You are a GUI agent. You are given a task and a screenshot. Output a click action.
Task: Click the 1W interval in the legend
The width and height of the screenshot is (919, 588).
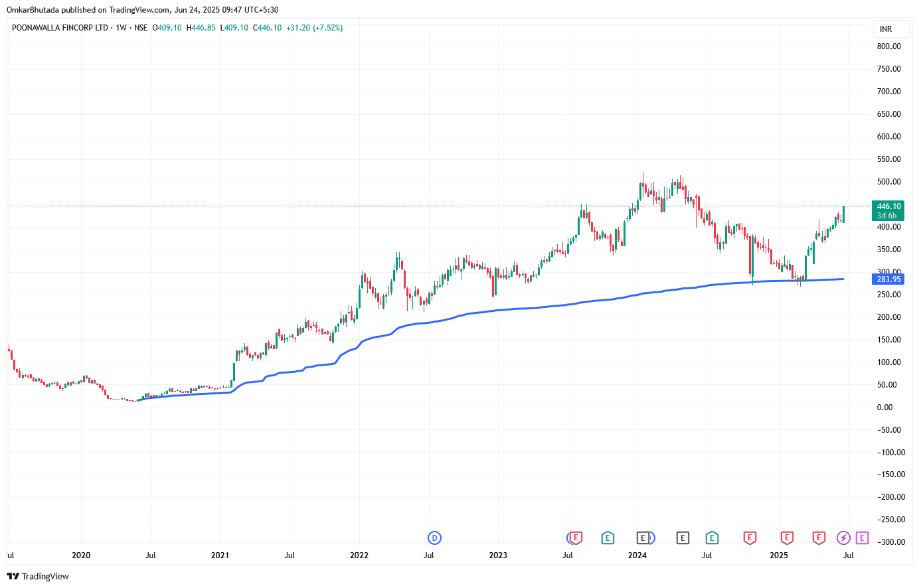click(121, 28)
